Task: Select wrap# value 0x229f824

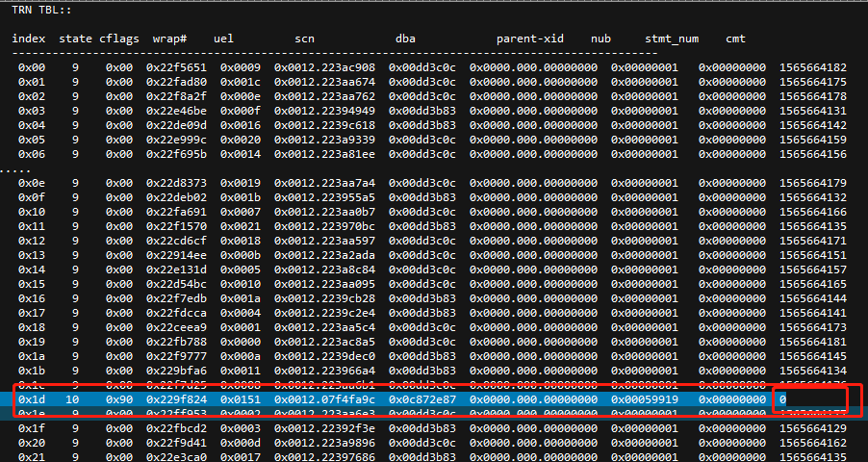Action: click(177, 399)
